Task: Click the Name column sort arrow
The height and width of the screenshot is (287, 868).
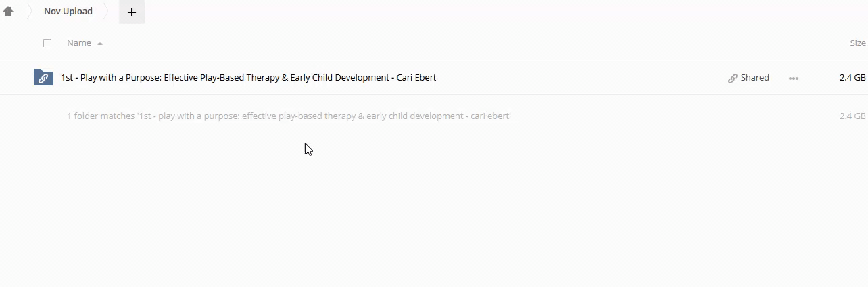Action: (100, 43)
